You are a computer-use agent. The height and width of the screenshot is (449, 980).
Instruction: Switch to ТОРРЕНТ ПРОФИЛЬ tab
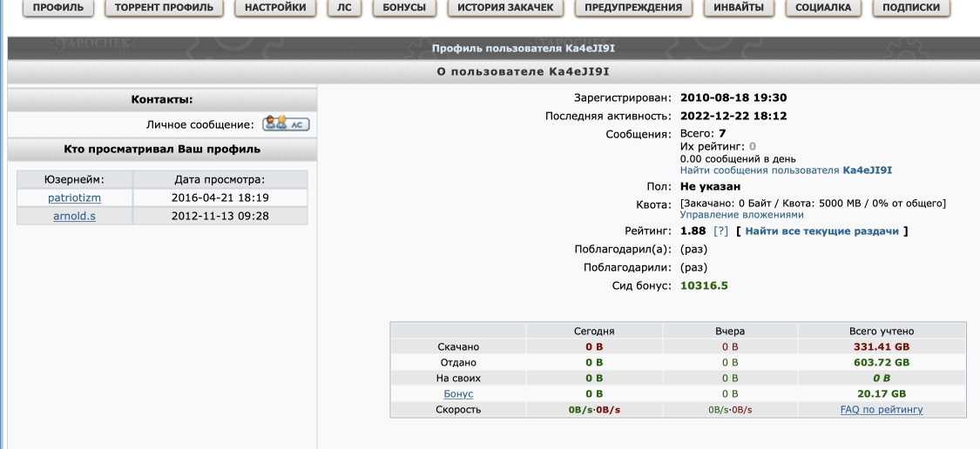point(165,8)
